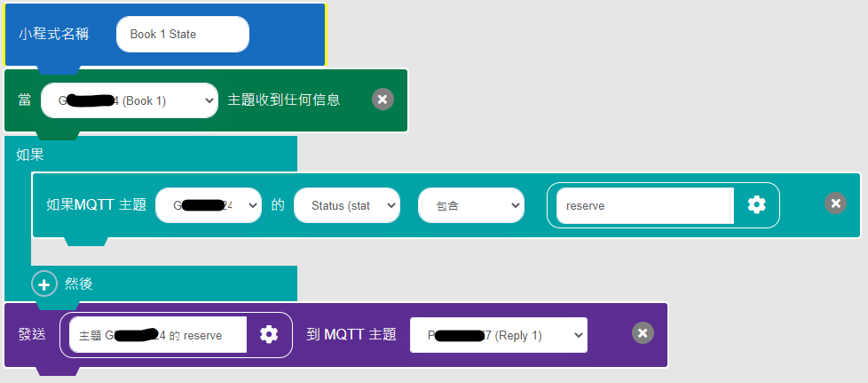Open the Status field dropdown
The image size is (868, 383).
coord(346,205)
